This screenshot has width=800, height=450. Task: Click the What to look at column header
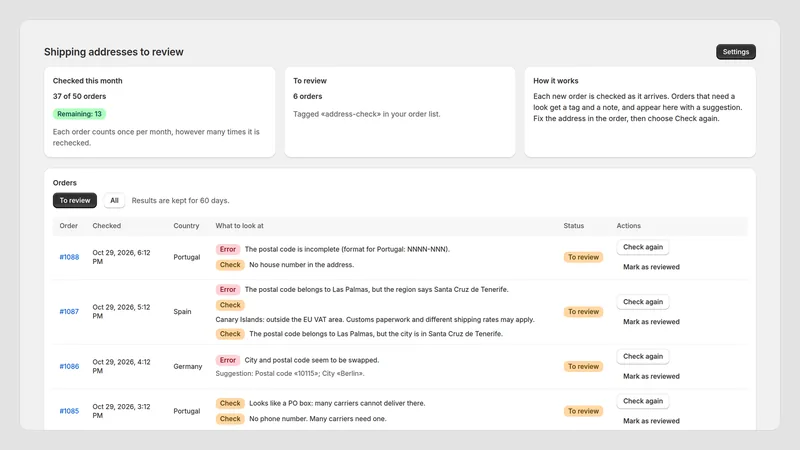pyautogui.click(x=239, y=226)
